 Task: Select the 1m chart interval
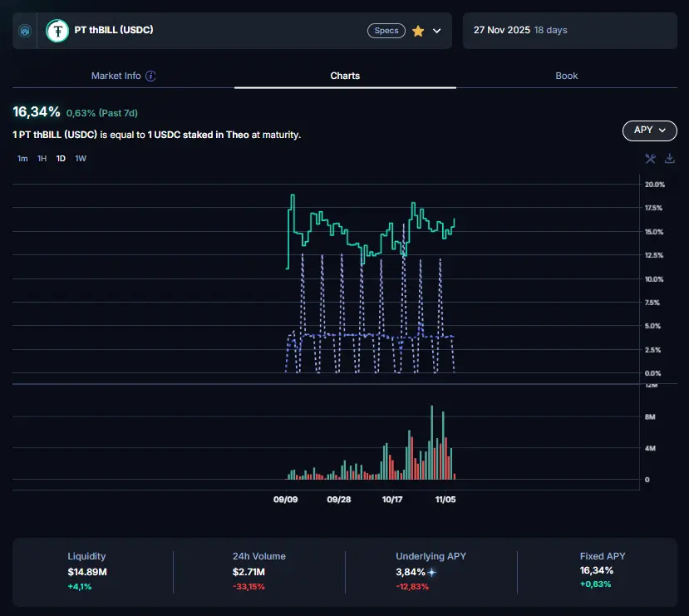pyautogui.click(x=22, y=159)
